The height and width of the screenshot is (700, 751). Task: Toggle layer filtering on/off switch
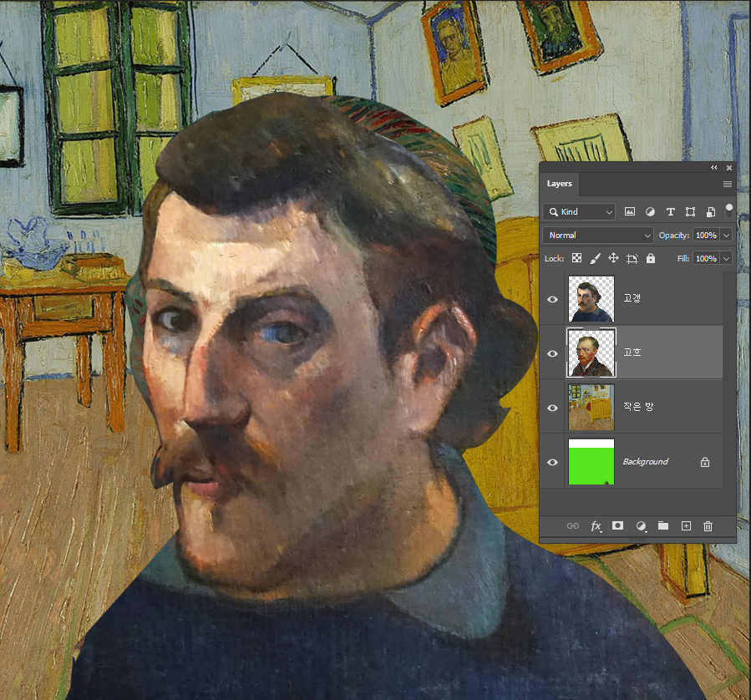tap(729, 211)
